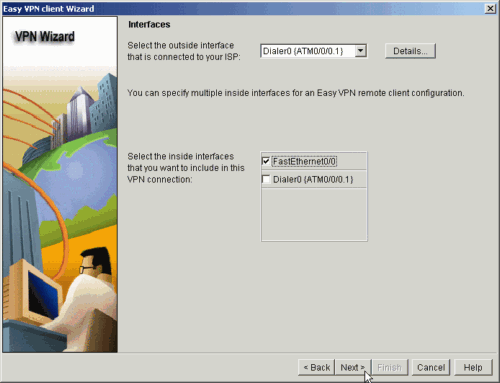Proceed with the Next > button

pos(353,367)
